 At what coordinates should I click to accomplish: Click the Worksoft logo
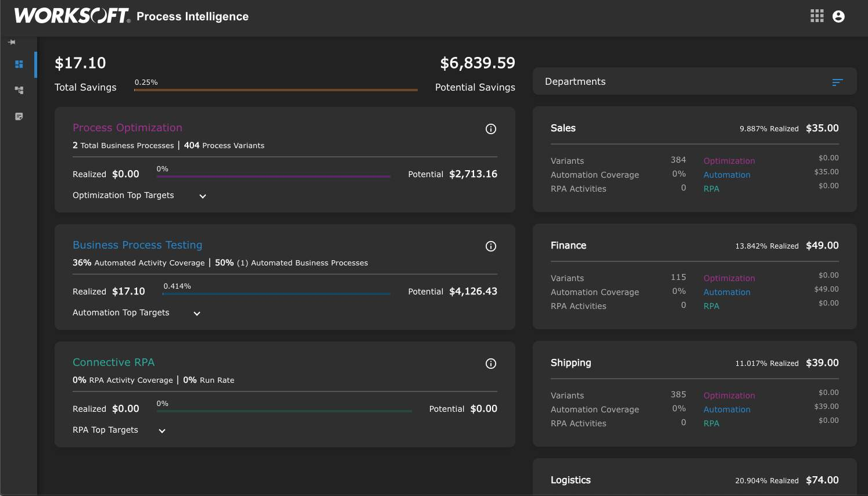coord(71,16)
